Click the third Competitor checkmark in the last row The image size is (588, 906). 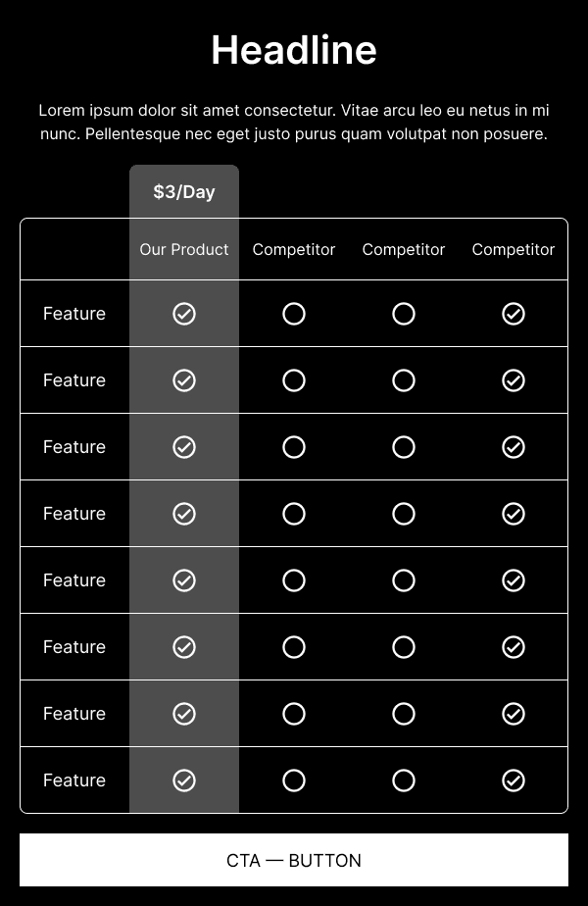click(x=513, y=780)
